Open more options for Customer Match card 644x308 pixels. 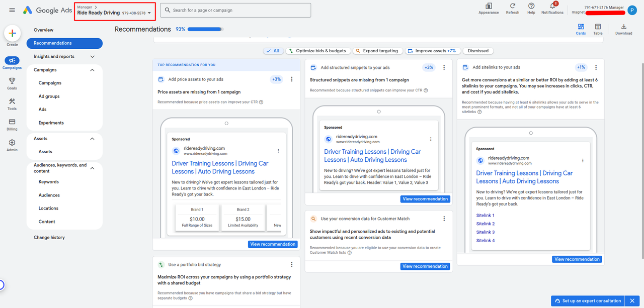point(444,219)
